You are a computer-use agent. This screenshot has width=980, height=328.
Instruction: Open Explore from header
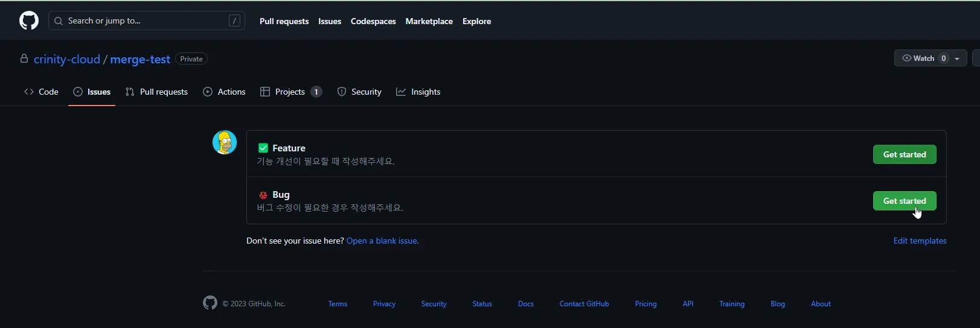click(x=476, y=21)
